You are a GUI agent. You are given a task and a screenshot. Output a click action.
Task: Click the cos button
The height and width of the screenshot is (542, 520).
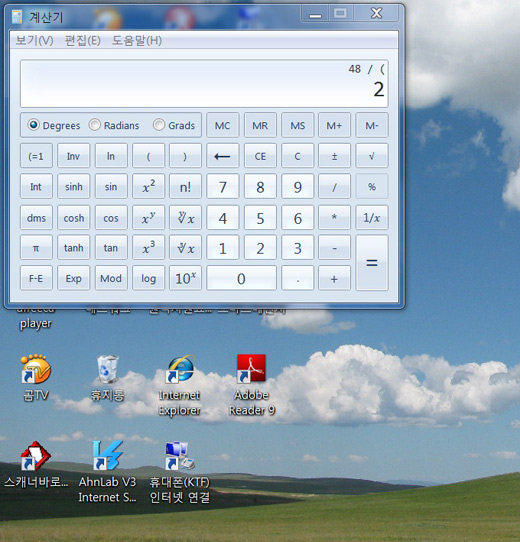[111, 218]
